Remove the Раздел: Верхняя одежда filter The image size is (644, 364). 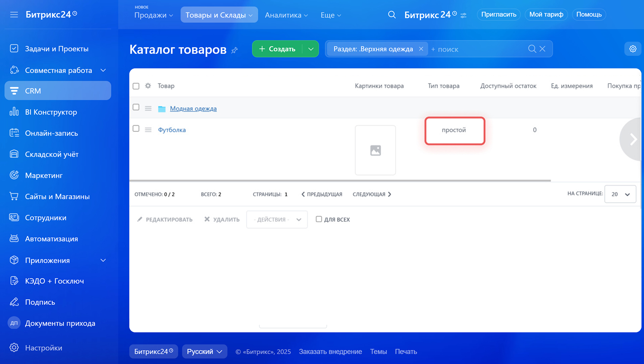421,49
